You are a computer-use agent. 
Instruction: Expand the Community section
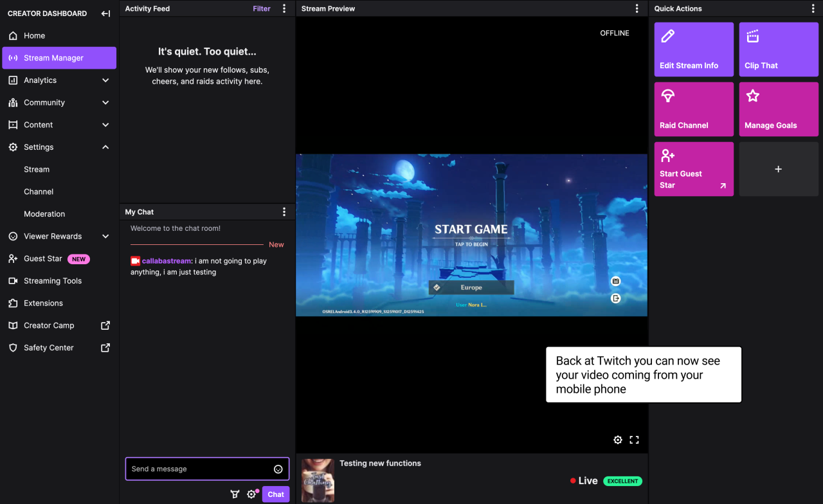coord(105,102)
